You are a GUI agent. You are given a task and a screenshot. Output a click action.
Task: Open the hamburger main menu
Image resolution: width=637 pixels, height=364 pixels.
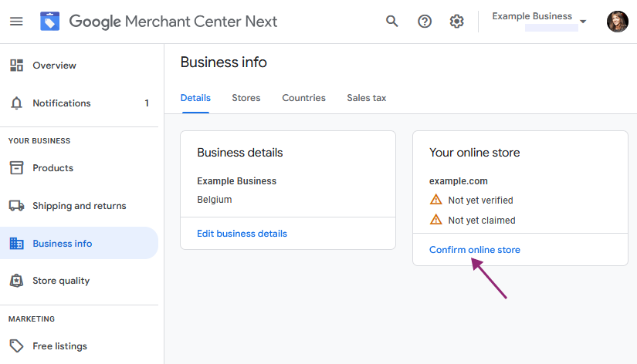tap(16, 21)
